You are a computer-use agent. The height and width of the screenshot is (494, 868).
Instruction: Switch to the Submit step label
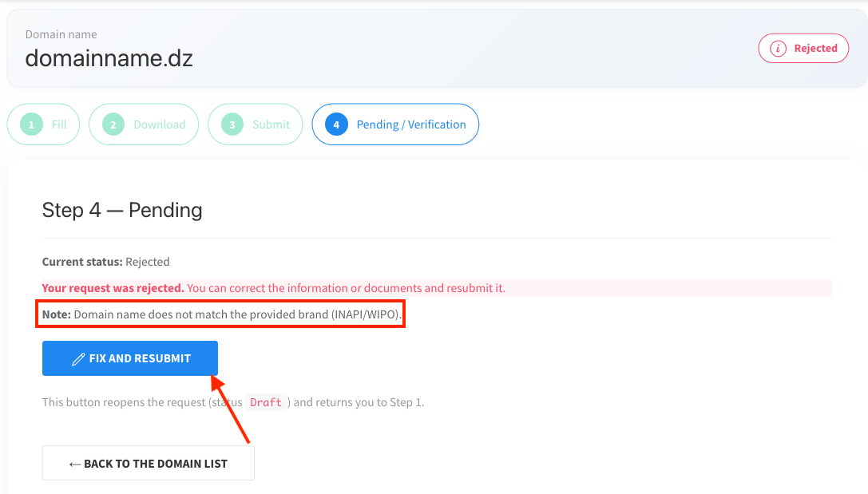271,124
